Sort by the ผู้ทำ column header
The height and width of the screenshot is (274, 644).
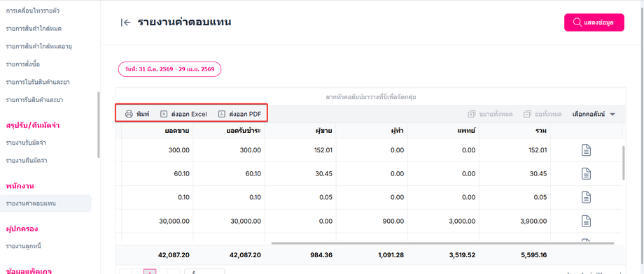click(x=372, y=131)
